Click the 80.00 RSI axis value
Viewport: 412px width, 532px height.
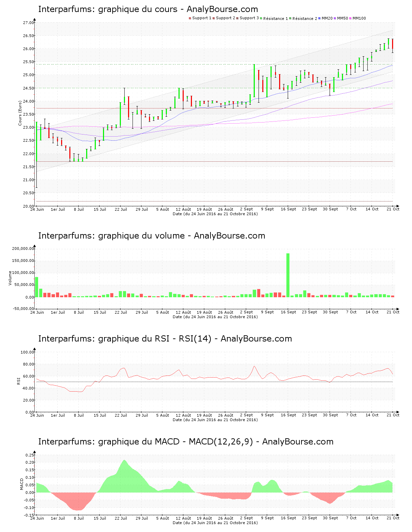pos(28,364)
